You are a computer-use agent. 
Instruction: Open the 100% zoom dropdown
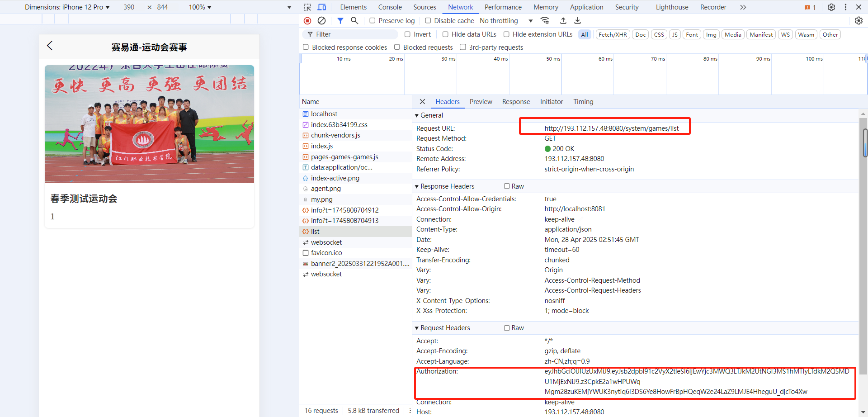[x=200, y=7]
